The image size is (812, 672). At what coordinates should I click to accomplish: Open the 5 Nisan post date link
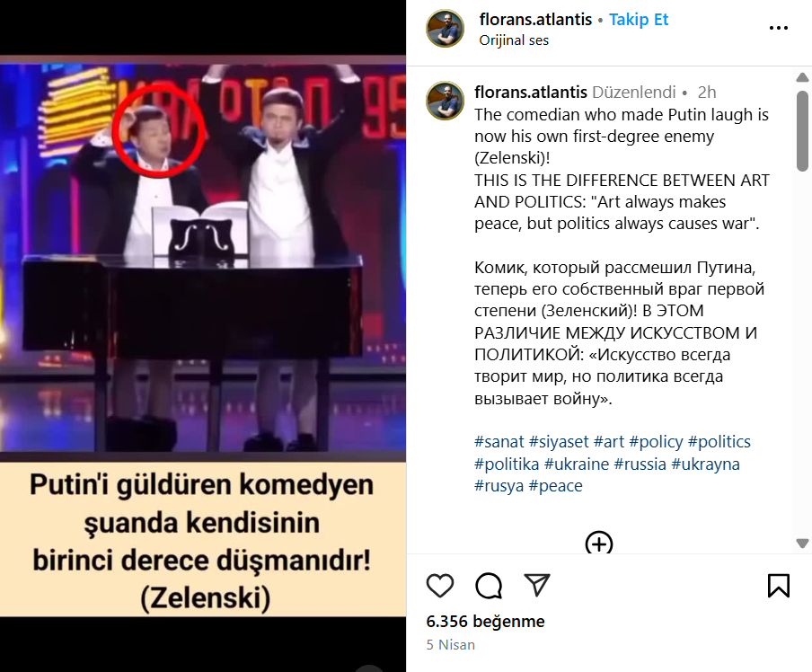(451, 644)
